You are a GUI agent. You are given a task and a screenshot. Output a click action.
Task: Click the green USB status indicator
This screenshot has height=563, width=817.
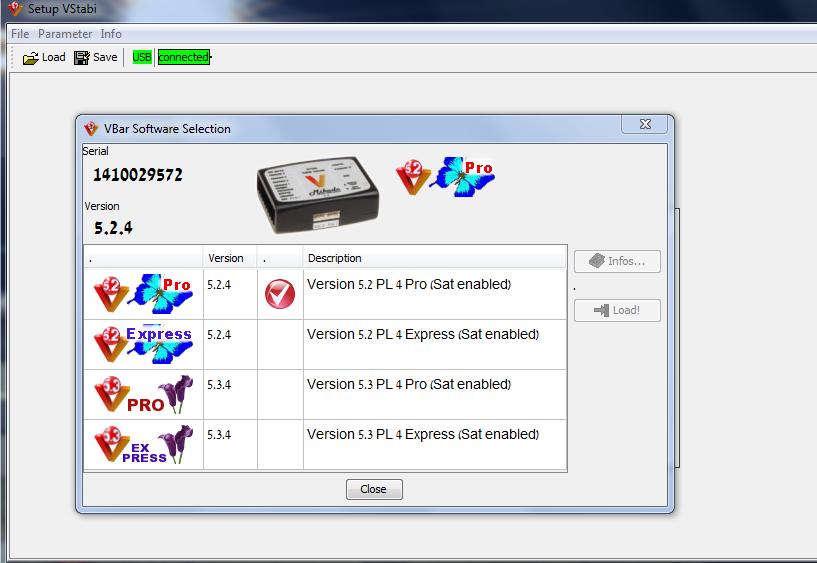(142, 57)
